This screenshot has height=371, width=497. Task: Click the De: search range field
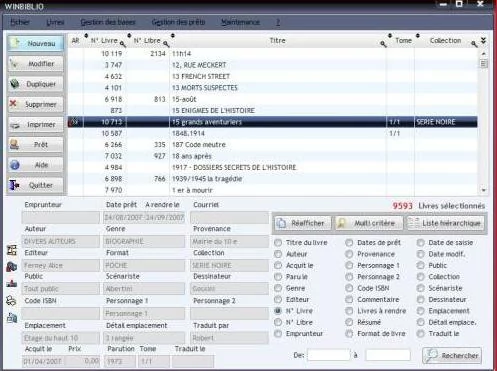329,355
